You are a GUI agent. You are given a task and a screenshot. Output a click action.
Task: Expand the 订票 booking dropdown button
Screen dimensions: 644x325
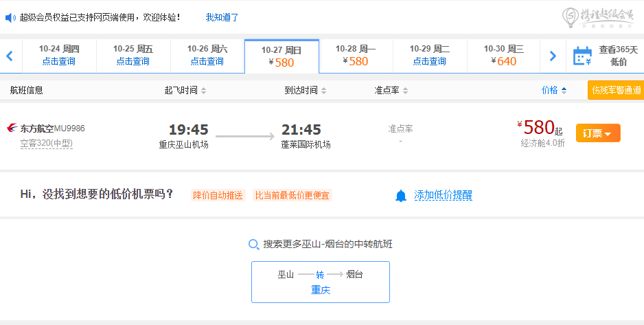point(598,133)
